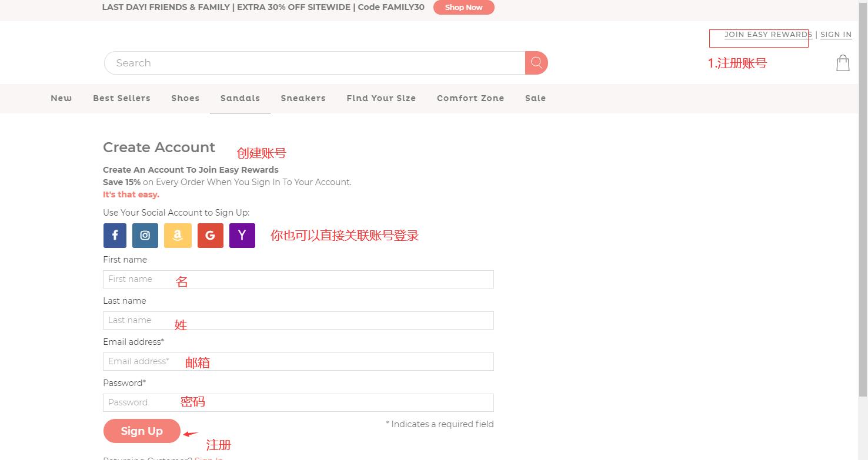Click the JOIN EASY REWARDS link
The height and width of the screenshot is (460, 868).
point(767,35)
